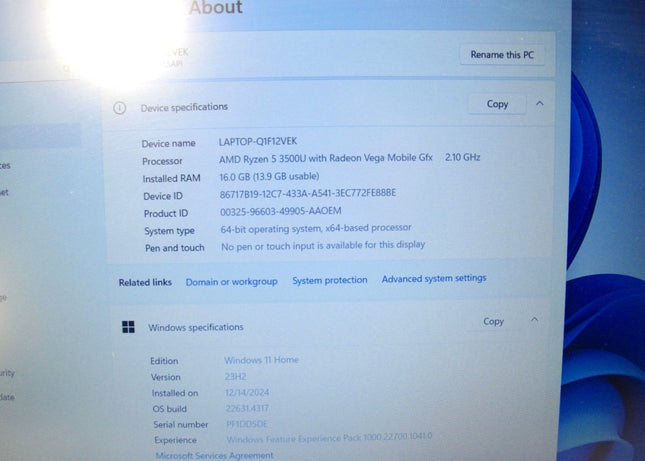Collapse the Device specifications section
Screen dimensions: 645x461
(540, 104)
